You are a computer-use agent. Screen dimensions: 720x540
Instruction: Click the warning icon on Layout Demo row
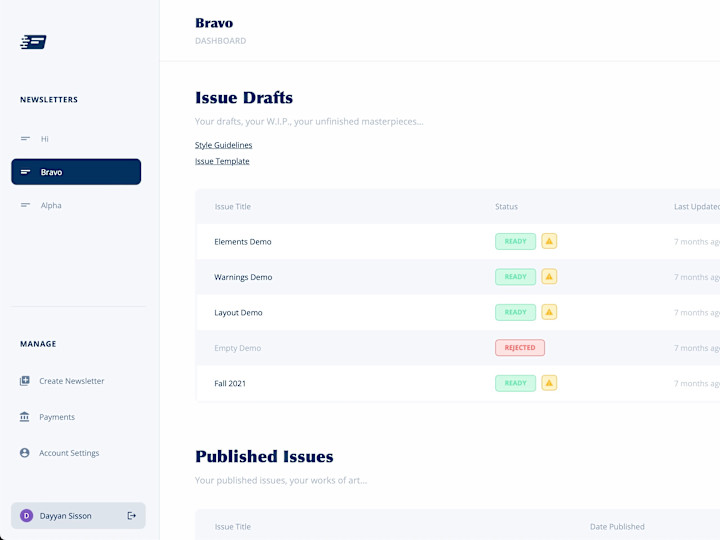point(549,312)
